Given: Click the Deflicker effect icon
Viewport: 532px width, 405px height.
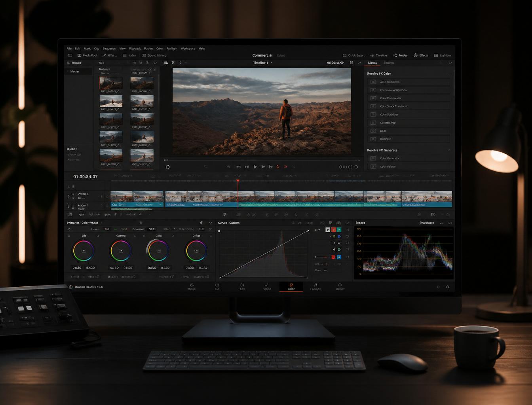Looking at the screenshot, I should [x=373, y=139].
